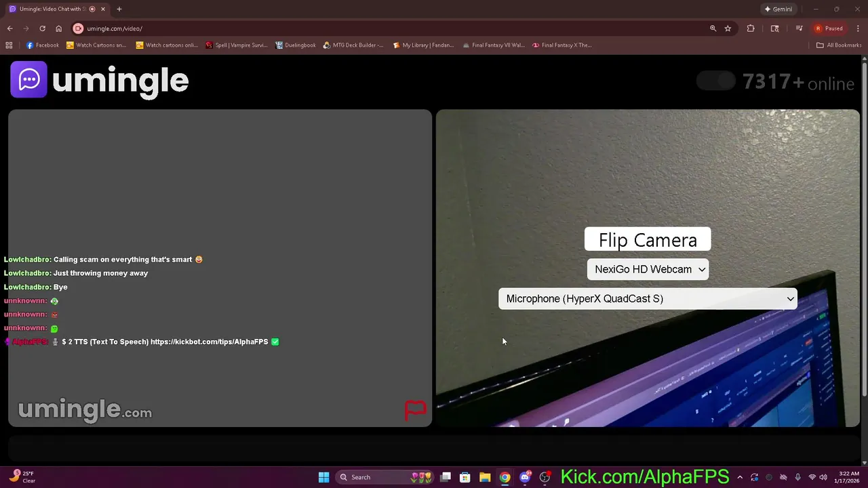Go back using the browser back arrow
This screenshot has width=868, height=488.
pos(9,28)
